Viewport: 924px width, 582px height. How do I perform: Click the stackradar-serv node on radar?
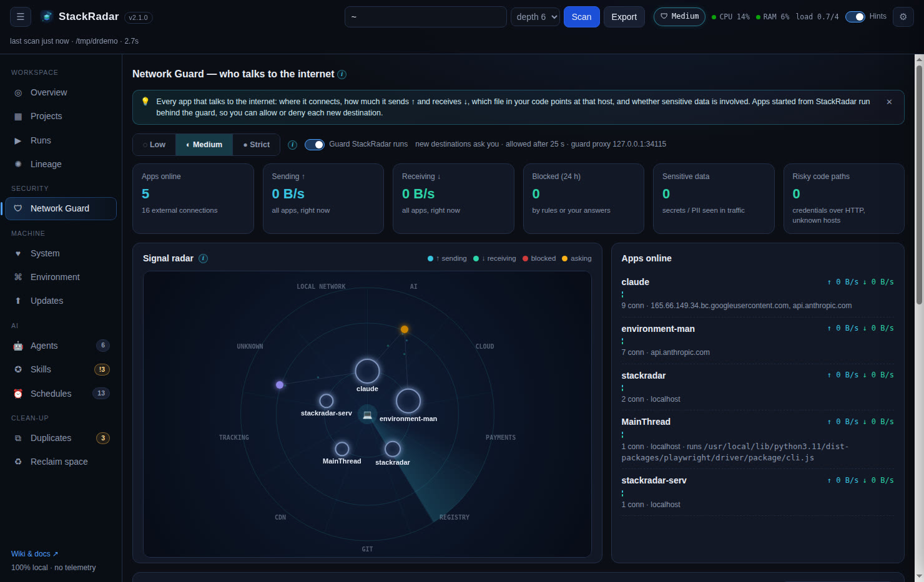pos(327,400)
